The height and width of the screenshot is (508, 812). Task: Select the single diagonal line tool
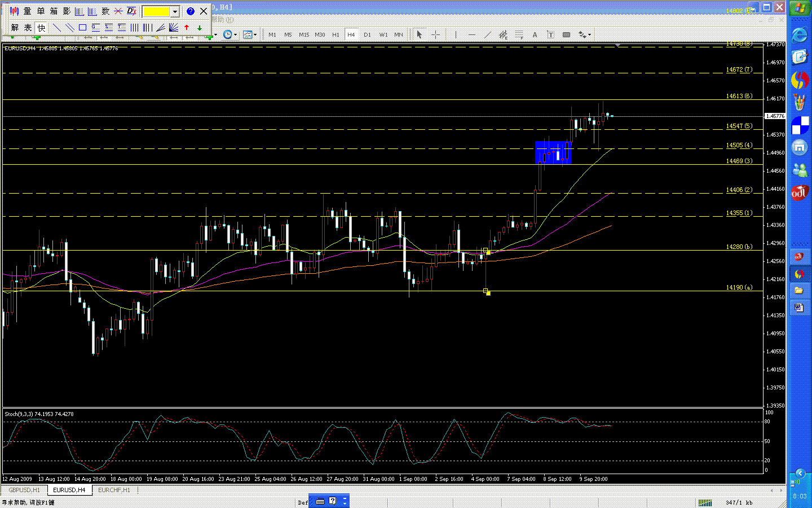pyautogui.click(x=56, y=27)
